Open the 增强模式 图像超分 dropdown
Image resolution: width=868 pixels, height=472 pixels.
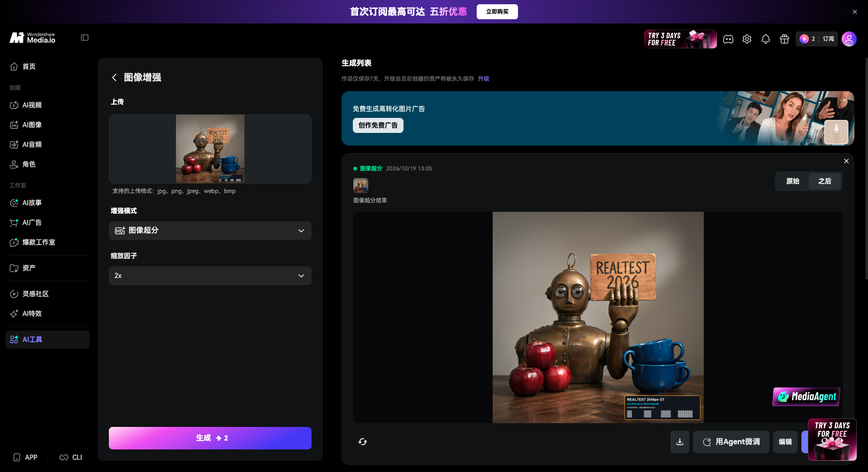[210, 231]
